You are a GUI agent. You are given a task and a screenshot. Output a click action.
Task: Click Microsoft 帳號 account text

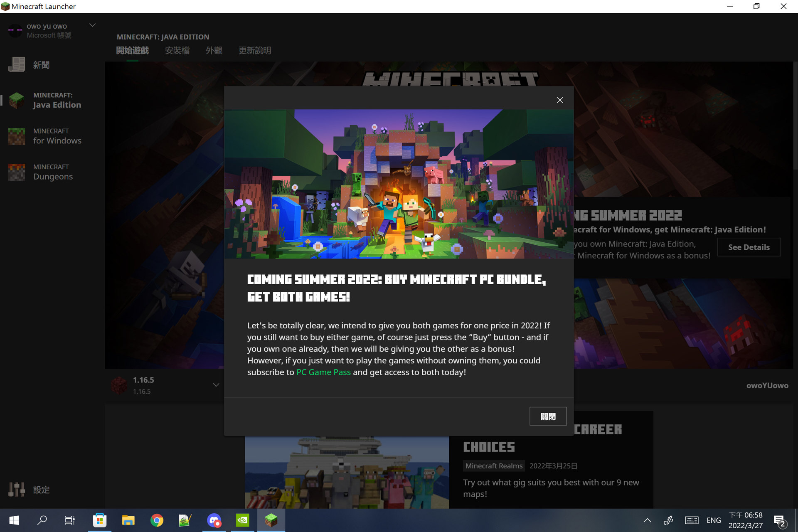[x=49, y=35]
